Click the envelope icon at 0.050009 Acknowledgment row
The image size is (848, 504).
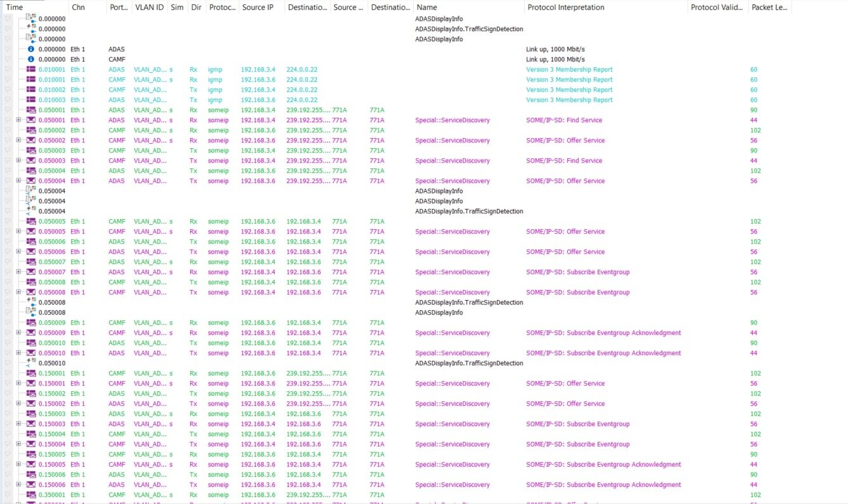(x=31, y=333)
